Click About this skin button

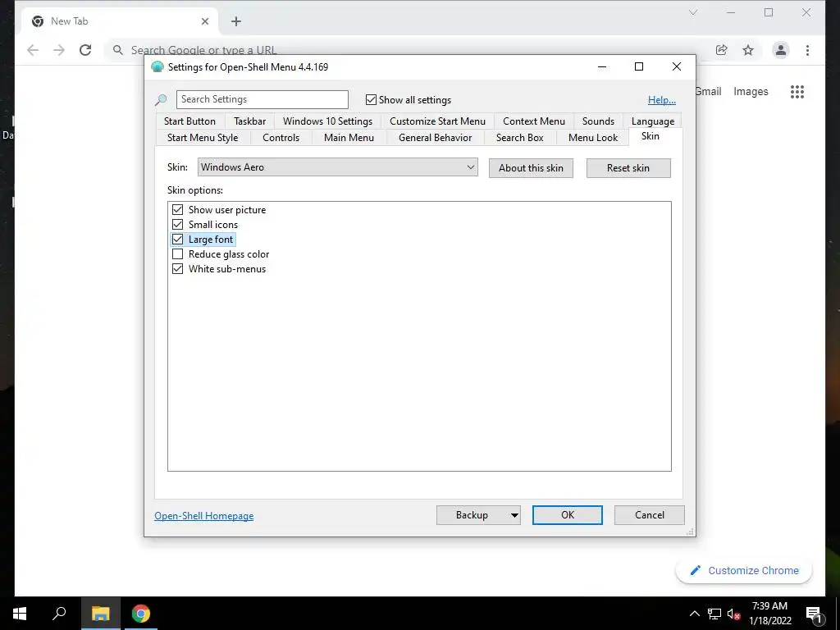(531, 168)
